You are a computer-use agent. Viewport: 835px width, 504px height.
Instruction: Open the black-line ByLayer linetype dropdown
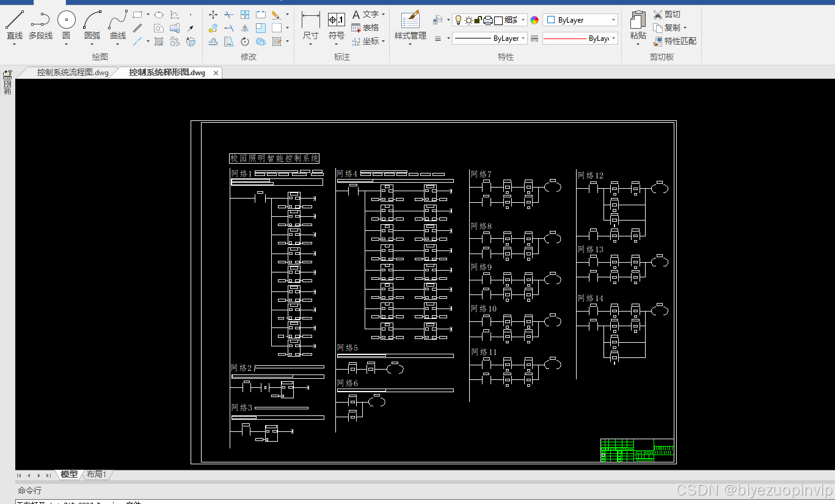pyautogui.click(x=489, y=38)
